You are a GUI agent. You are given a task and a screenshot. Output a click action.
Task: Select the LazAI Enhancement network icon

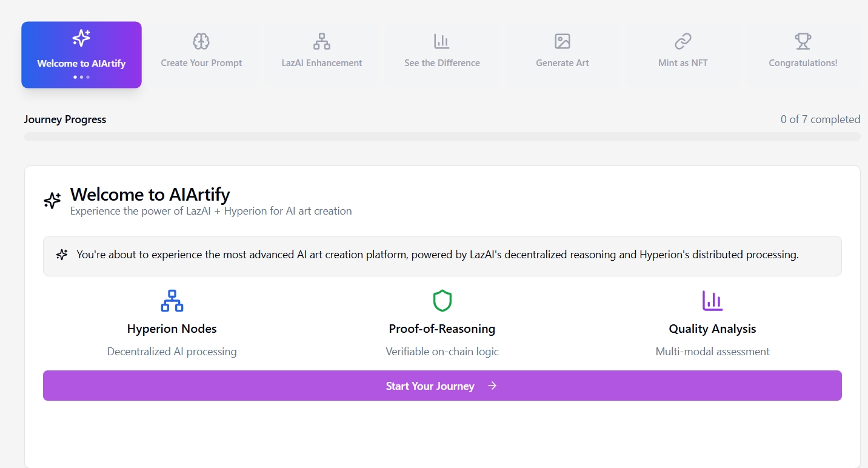point(321,41)
